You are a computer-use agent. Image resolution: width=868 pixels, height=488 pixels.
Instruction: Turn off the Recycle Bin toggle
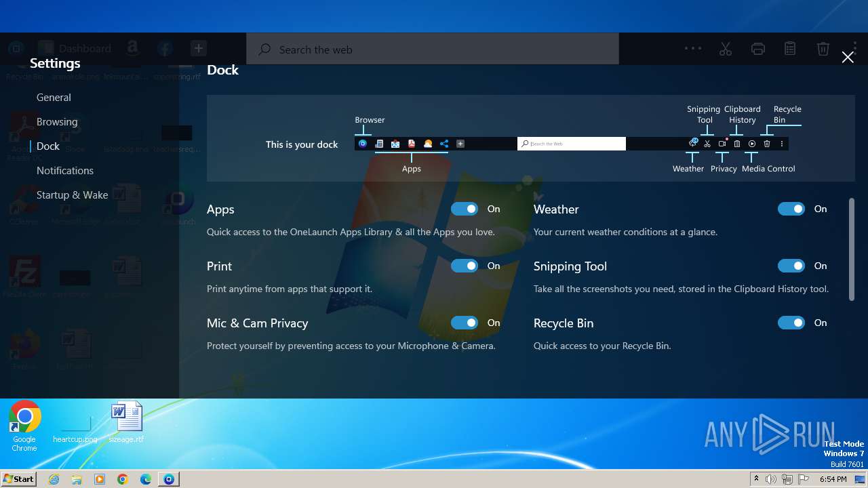click(791, 323)
